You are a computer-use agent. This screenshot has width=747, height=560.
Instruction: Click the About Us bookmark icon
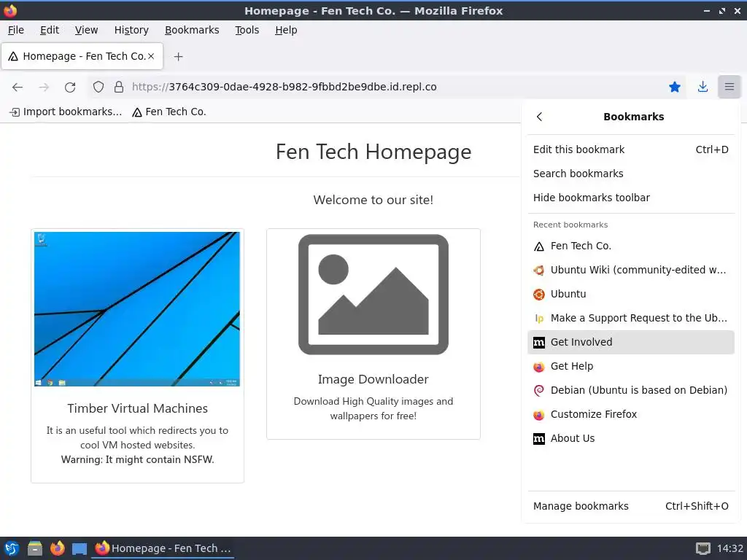(x=539, y=438)
